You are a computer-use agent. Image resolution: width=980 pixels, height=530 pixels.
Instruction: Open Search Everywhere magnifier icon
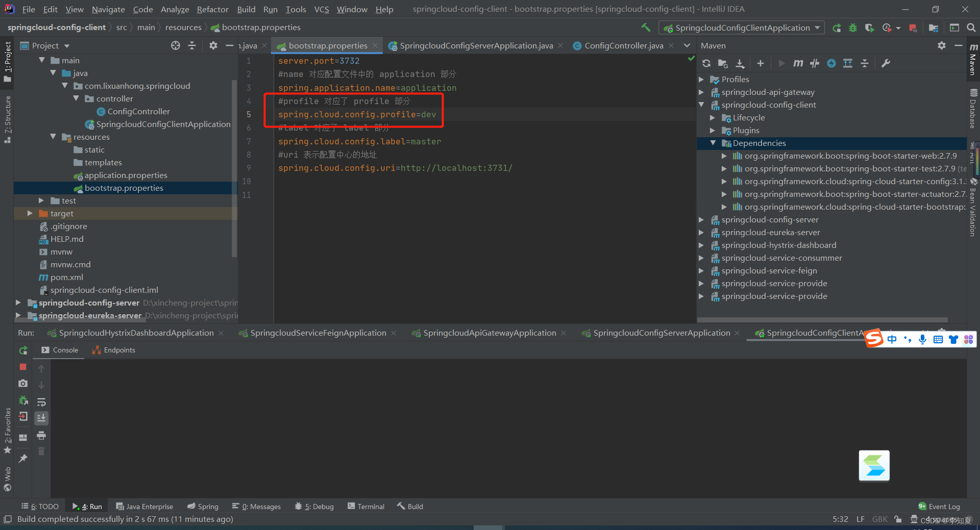[x=971, y=28]
